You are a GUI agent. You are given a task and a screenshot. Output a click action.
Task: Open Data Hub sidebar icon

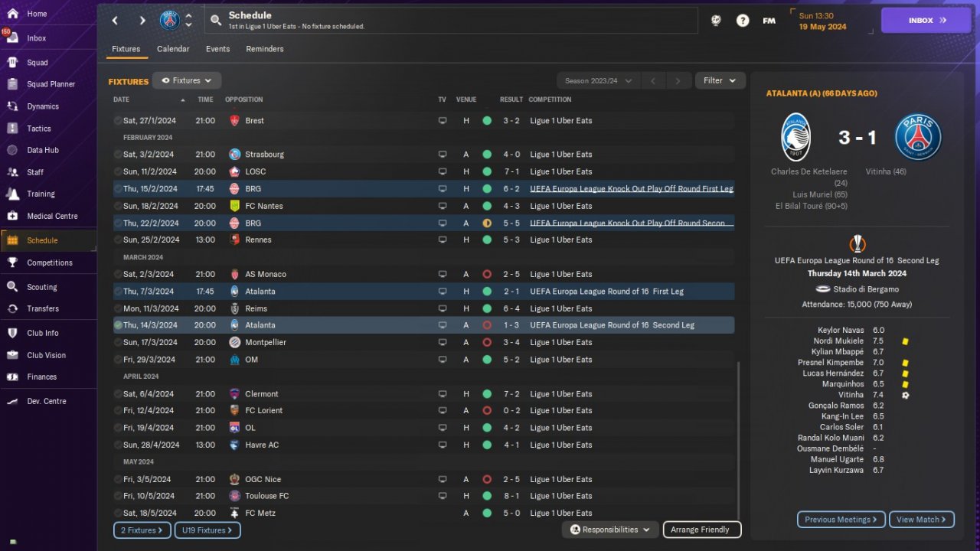point(12,150)
